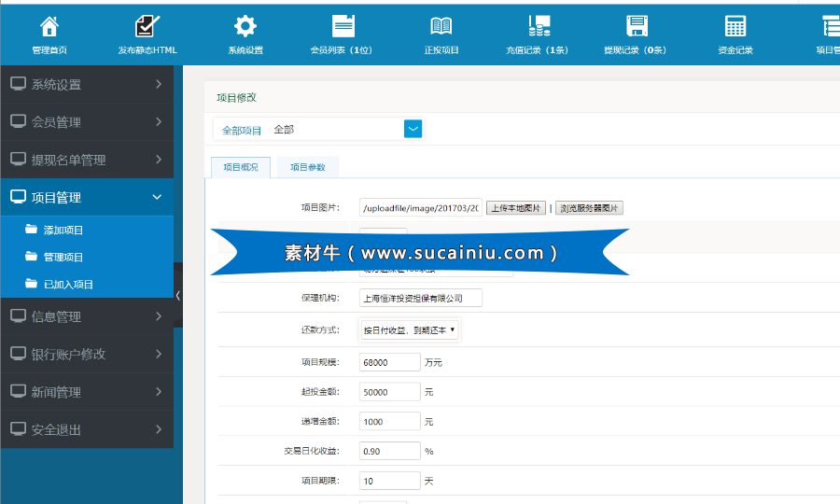Image resolution: width=840 pixels, height=504 pixels.
Task: Open the 银行账户修改 menu label
Action: pyautogui.click(x=68, y=354)
